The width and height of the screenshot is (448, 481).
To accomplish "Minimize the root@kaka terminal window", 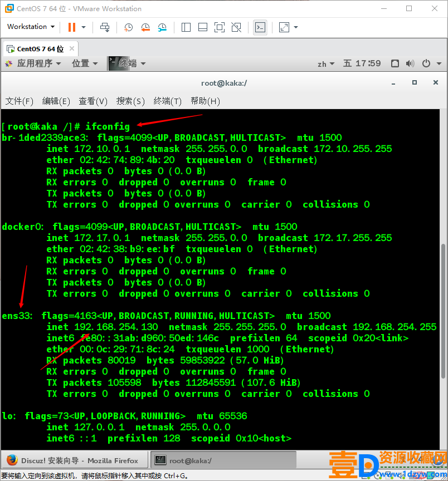I will click(x=393, y=83).
